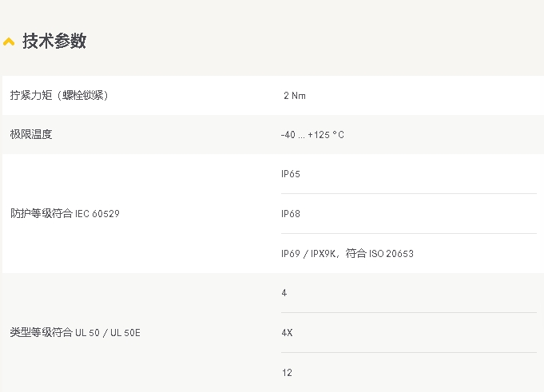
Task: Collapse the 技术参数 section chevron
Action: [9, 42]
